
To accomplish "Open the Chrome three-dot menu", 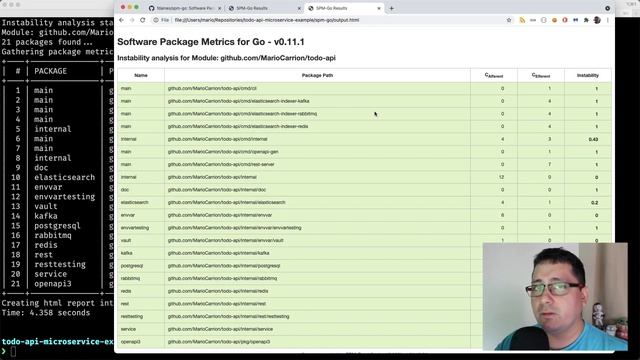I will [608, 20].
